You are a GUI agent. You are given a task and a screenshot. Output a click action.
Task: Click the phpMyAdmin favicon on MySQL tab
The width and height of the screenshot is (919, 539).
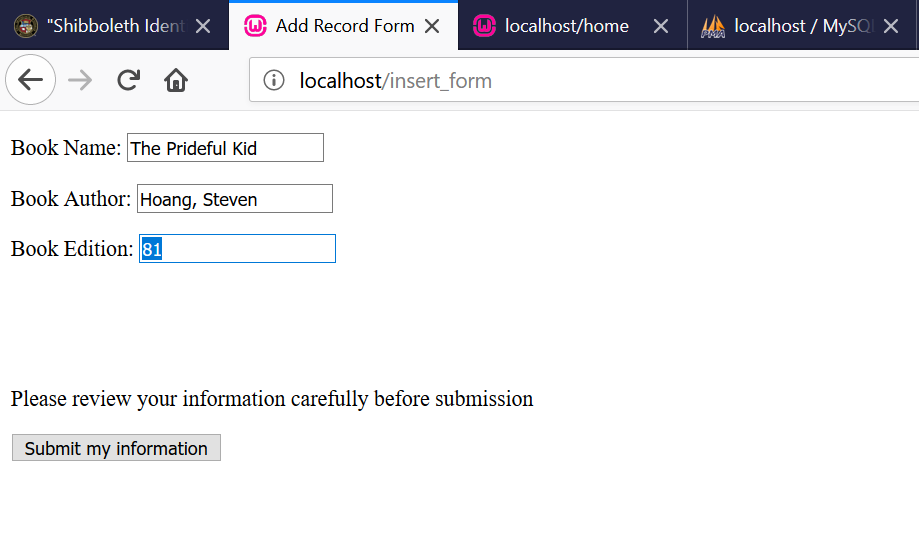pyautogui.click(x=713, y=26)
